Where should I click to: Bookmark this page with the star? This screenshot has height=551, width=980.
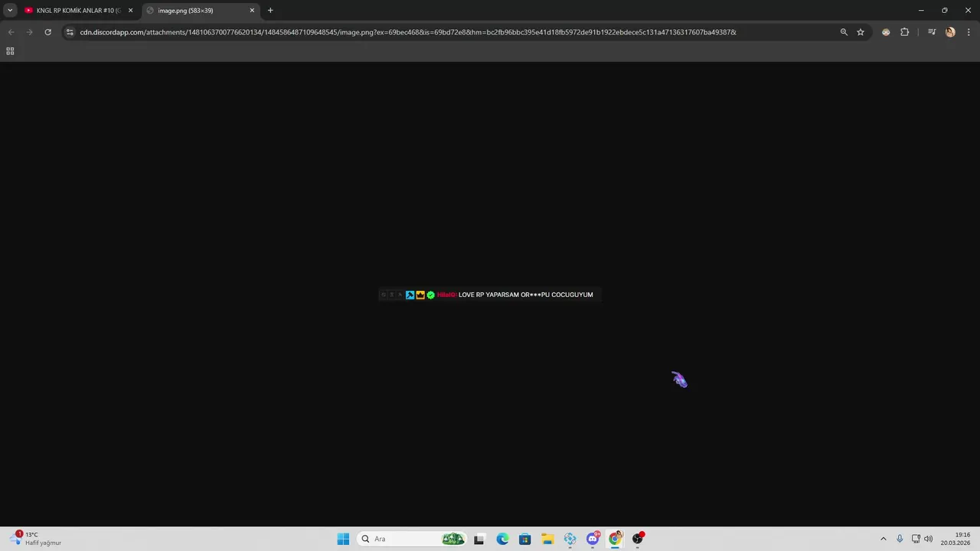[x=861, y=32]
